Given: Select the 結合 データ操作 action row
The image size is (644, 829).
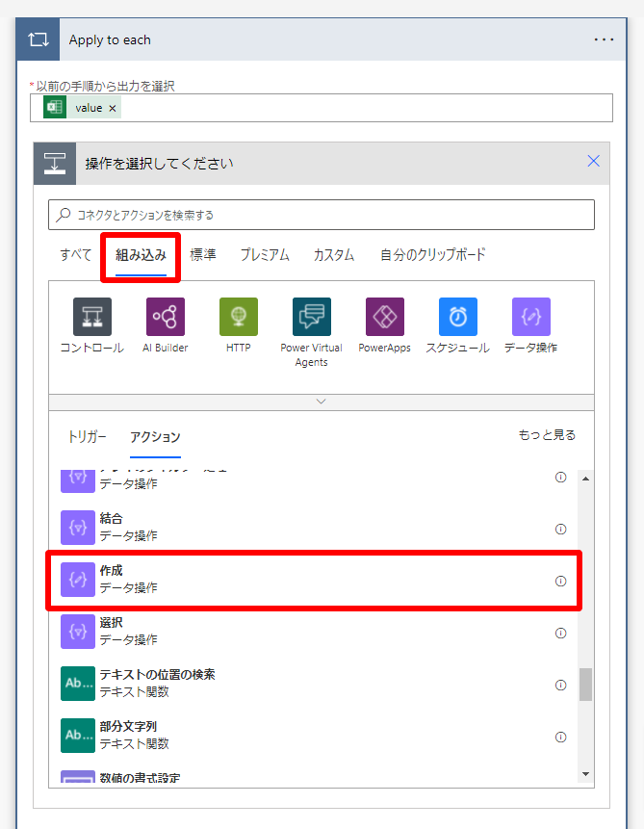Looking at the screenshot, I should tap(315, 528).
